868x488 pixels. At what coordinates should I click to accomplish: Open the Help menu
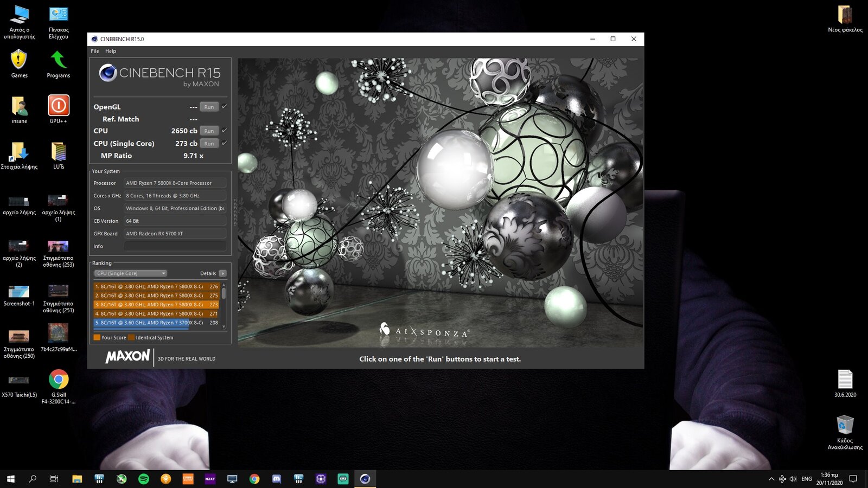click(x=111, y=51)
